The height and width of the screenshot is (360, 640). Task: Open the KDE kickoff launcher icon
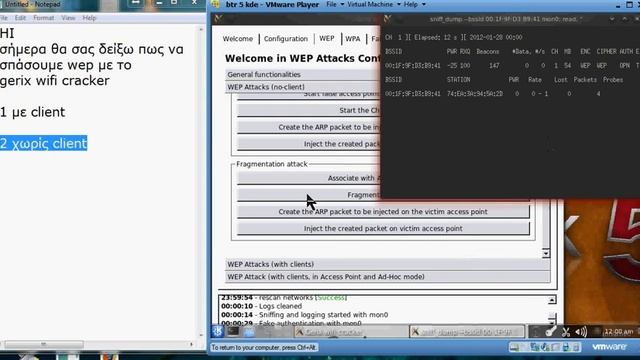(218, 331)
